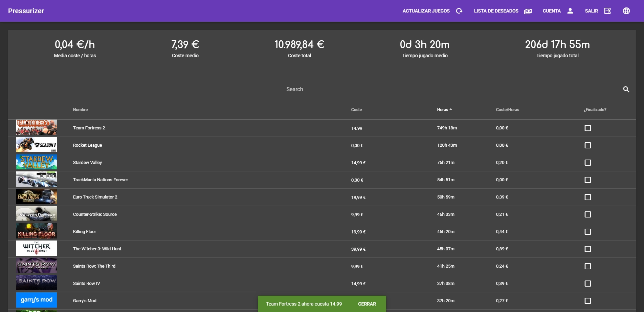Tick The Witcher 3 finished checkbox
The width and height of the screenshot is (644, 312).
[588, 249]
